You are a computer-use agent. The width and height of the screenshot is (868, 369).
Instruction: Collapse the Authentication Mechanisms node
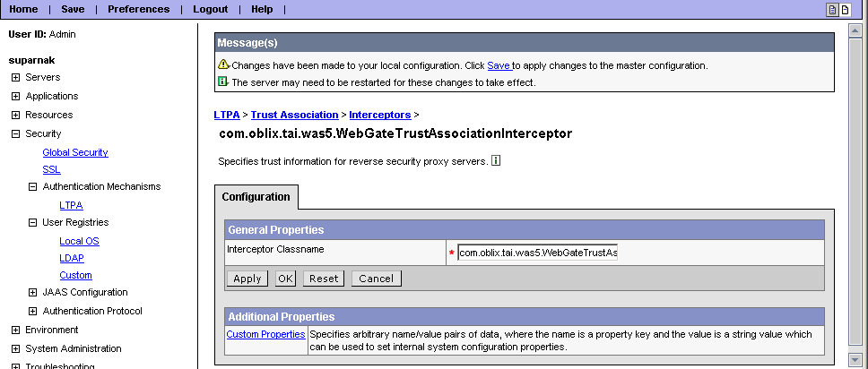32,187
